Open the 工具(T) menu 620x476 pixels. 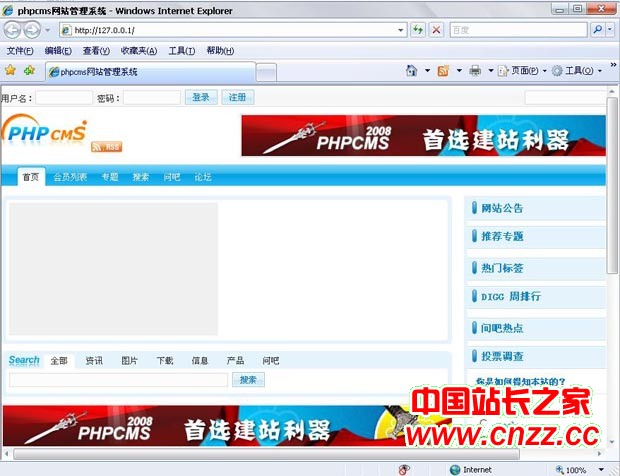click(182, 51)
